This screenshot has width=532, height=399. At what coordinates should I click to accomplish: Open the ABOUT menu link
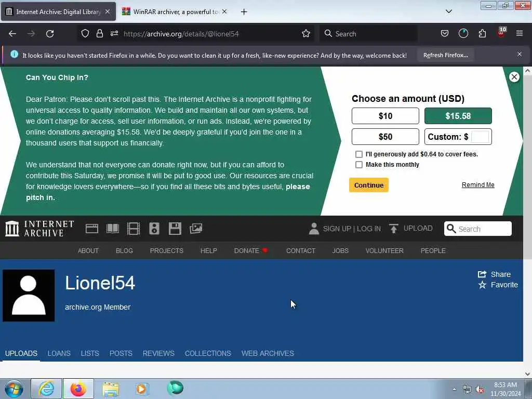point(88,251)
